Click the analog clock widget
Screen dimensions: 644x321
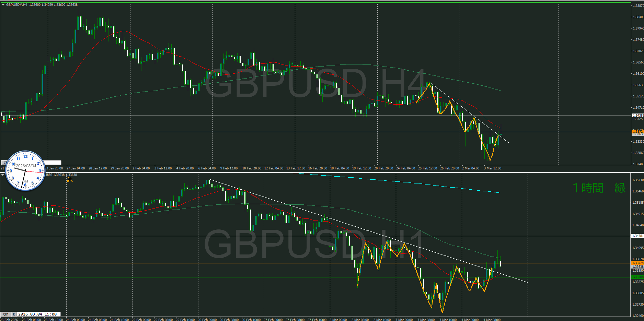point(25,170)
